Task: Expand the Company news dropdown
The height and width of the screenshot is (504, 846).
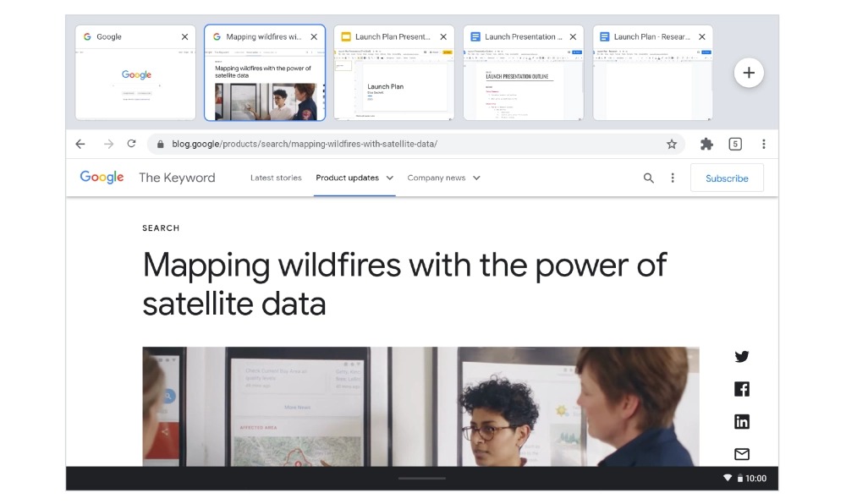Action: click(x=443, y=178)
